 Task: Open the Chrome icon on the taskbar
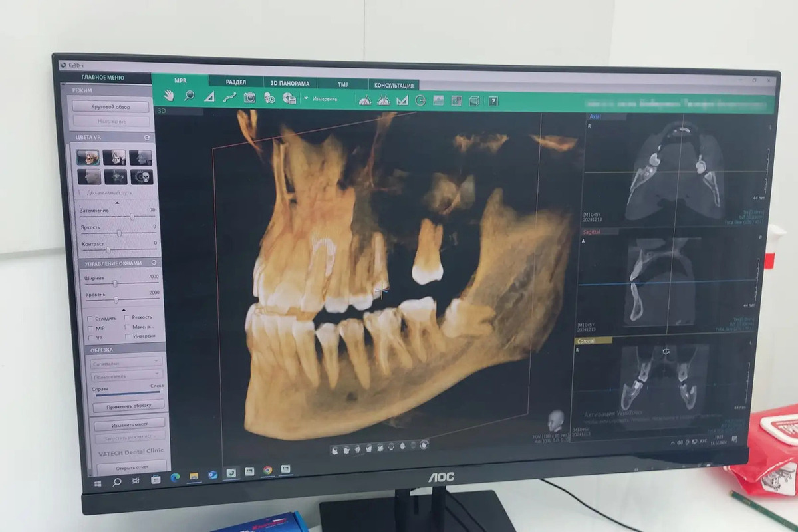(267, 471)
